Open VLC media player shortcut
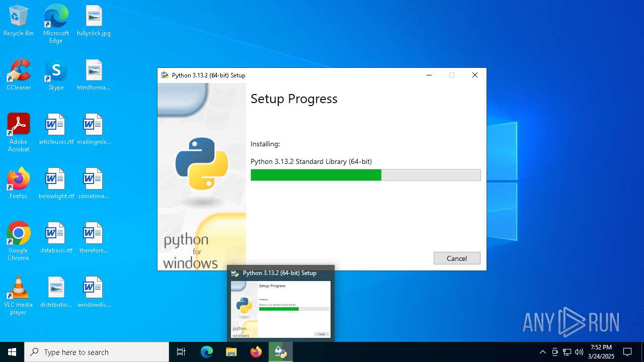 [x=19, y=296]
